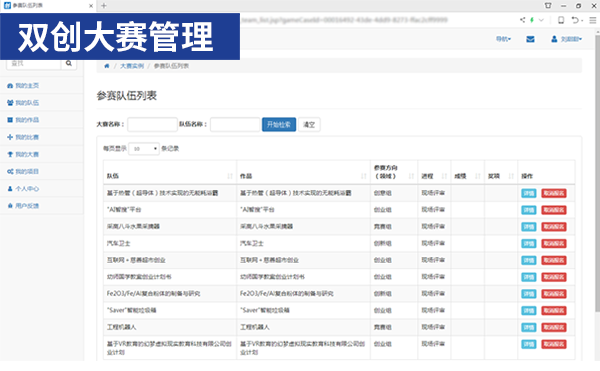Click Fe2O3/Fe/Al entry in 作品 column
This screenshot has width=600, height=371.
click(x=287, y=293)
